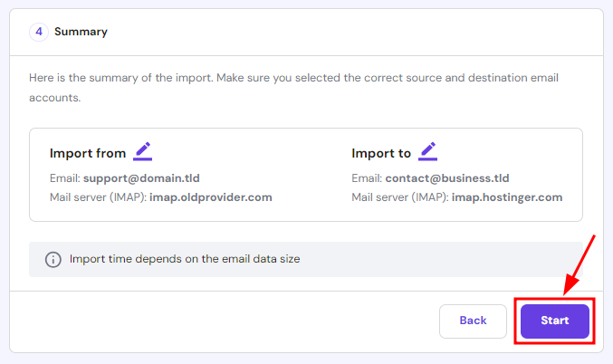Click the Email label under Import to

(367, 178)
